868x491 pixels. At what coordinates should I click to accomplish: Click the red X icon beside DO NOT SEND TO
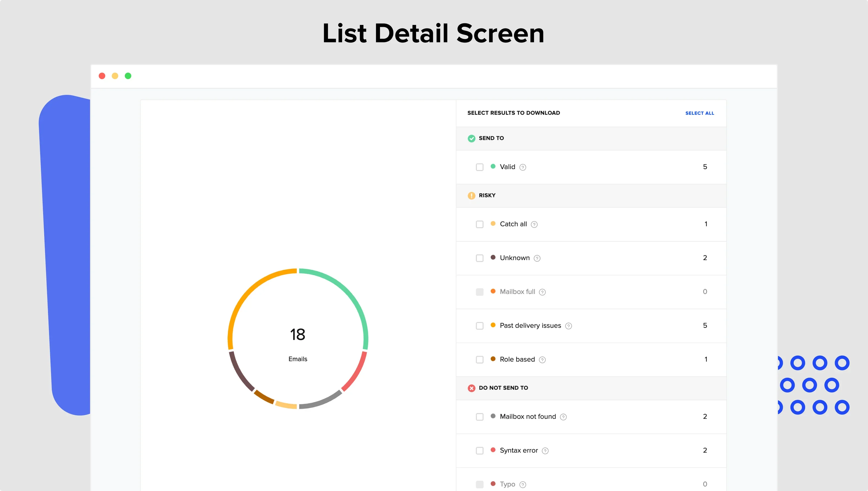(471, 388)
